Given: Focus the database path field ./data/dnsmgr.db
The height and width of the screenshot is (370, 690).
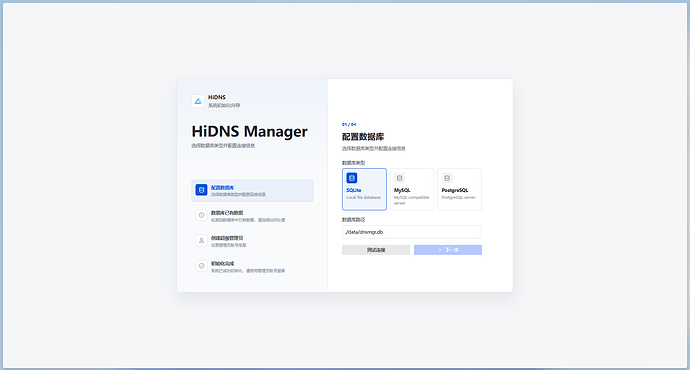Looking at the screenshot, I should pyautogui.click(x=412, y=232).
